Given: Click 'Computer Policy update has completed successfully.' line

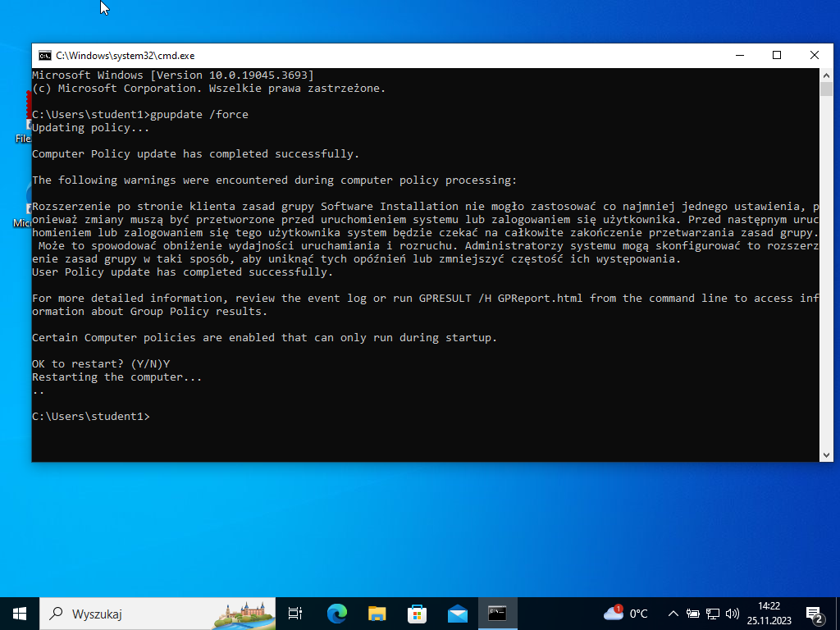Looking at the screenshot, I should coord(195,153).
